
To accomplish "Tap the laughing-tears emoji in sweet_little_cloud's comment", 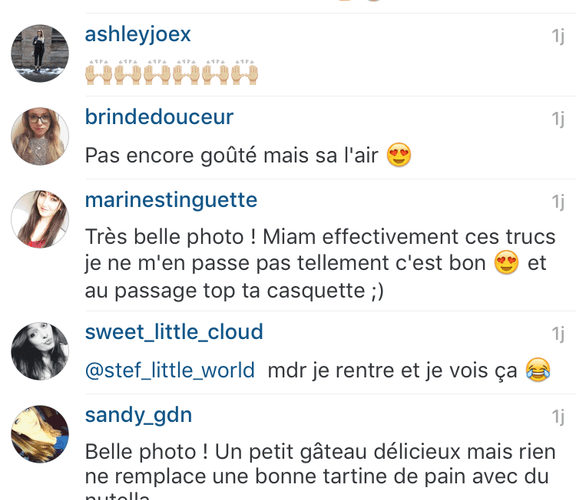I will (538, 369).
